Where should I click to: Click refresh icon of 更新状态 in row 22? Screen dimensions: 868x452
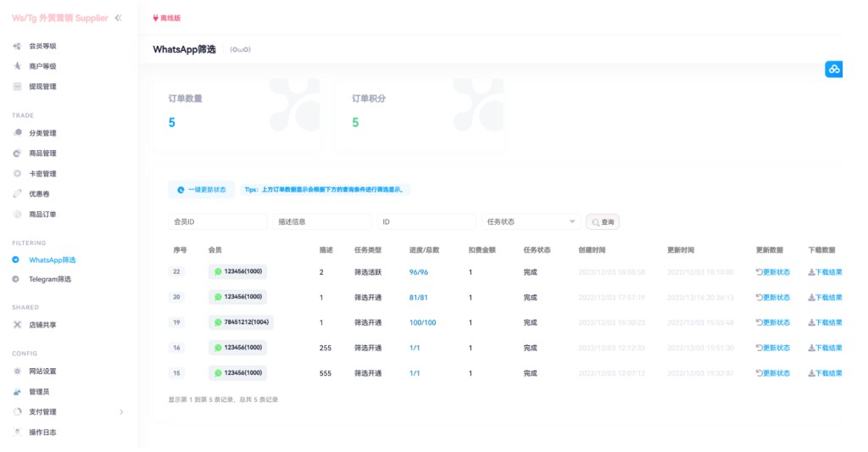pos(759,272)
